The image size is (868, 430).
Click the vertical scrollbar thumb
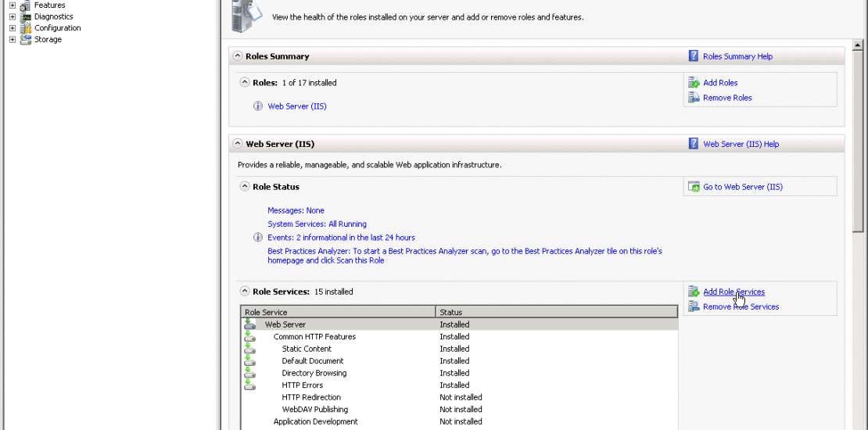858,142
